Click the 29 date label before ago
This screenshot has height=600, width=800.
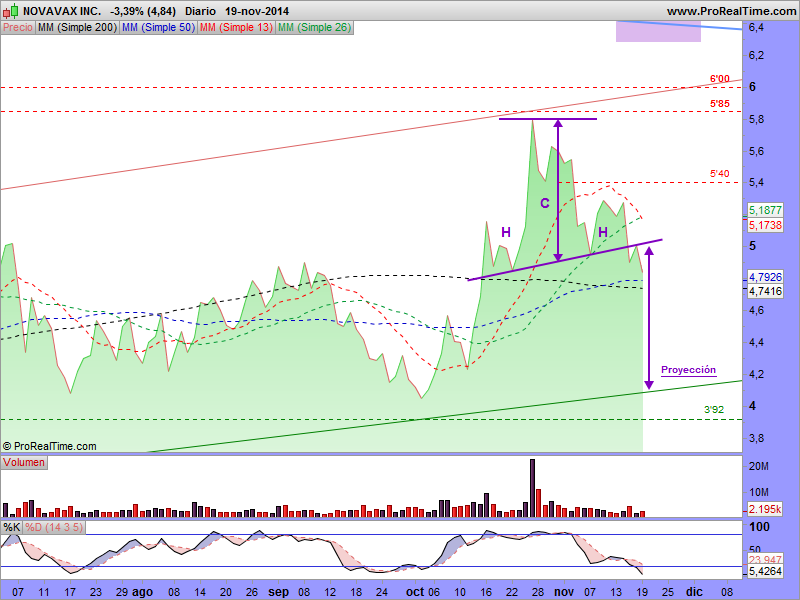click(122, 592)
